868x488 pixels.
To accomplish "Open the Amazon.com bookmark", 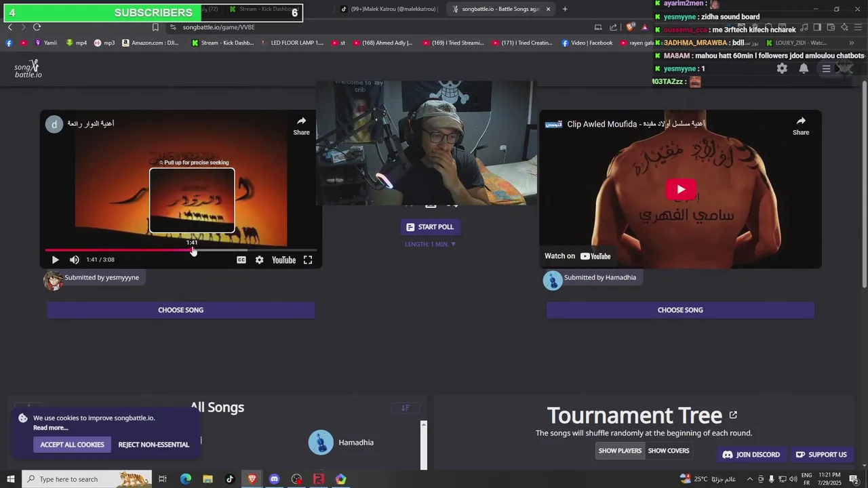I will pos(151,43).
